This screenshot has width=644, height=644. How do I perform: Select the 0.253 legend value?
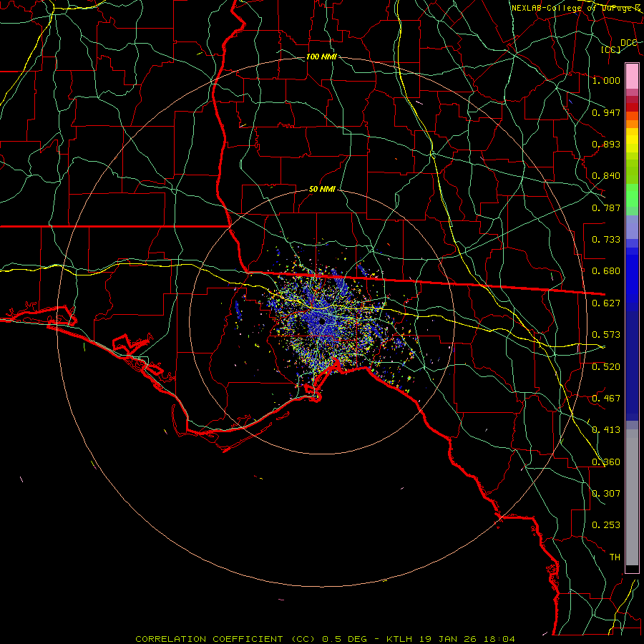606,525
